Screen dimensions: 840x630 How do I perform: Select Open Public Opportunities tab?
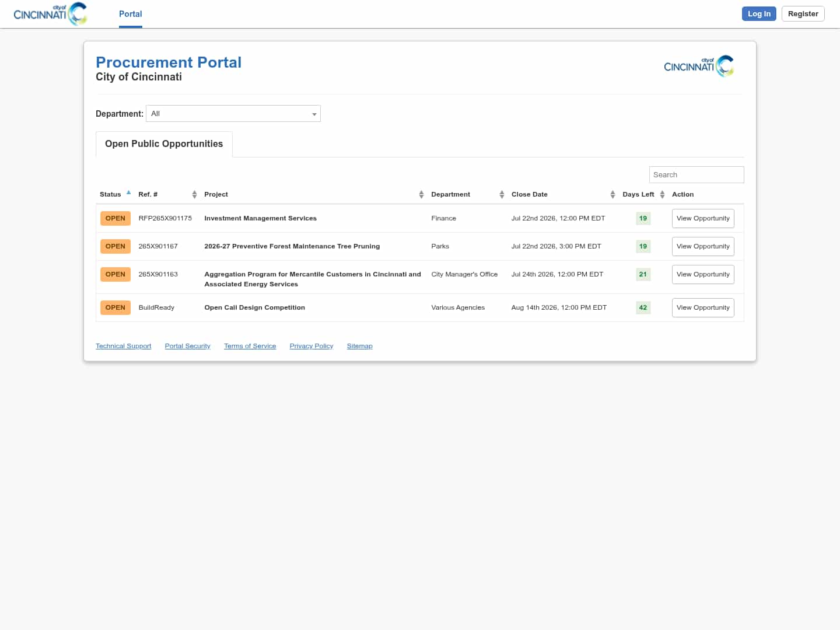point(164,144)
